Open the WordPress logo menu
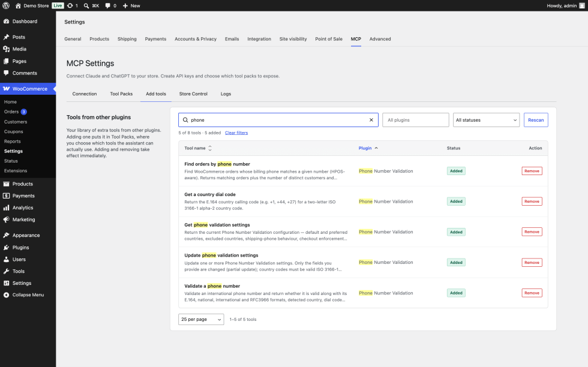 coord(6,5)
